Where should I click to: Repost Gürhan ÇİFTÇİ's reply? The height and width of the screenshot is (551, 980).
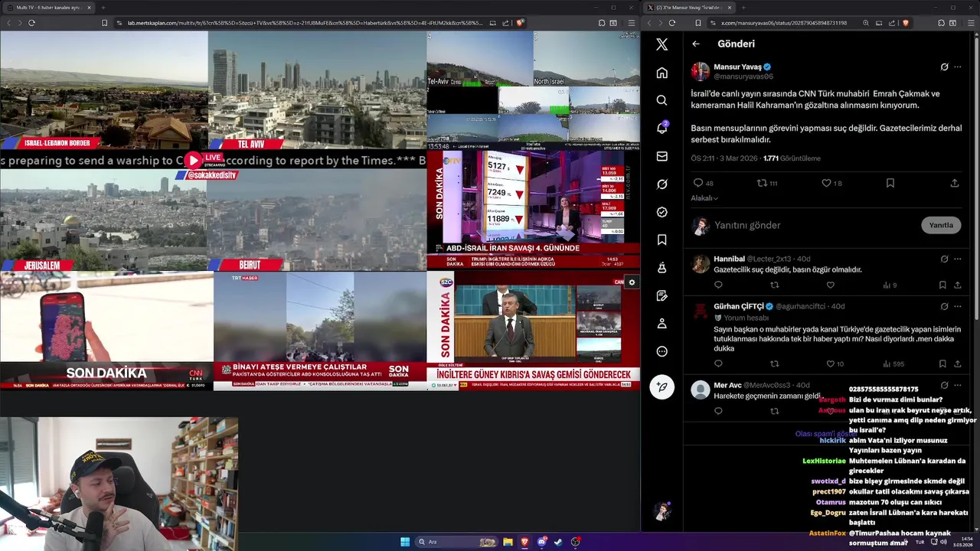(774, 364)
